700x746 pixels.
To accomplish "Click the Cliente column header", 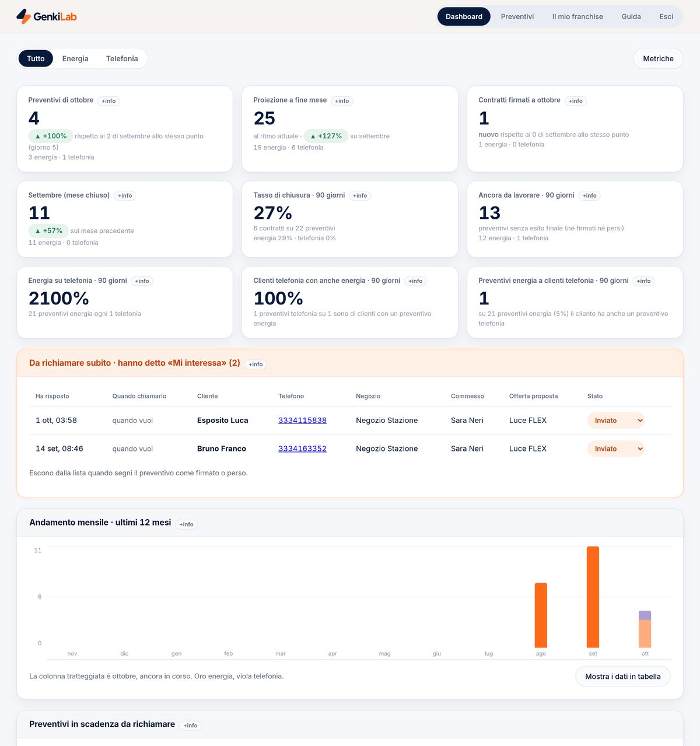I will point(208,396).
